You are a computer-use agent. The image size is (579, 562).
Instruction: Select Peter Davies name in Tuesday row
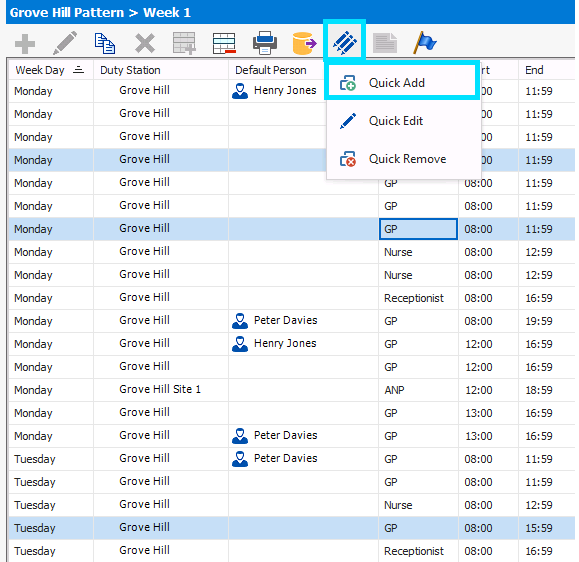(x=285, y=458)
